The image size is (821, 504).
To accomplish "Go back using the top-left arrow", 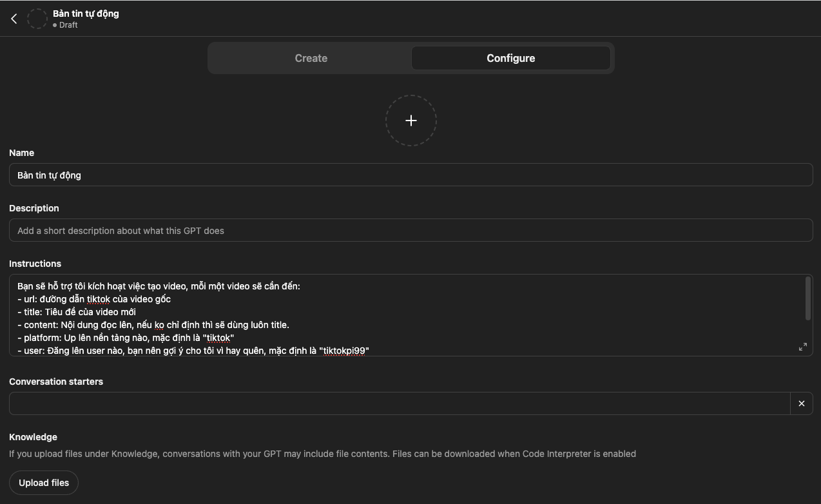I will click(x=14, y=19).
